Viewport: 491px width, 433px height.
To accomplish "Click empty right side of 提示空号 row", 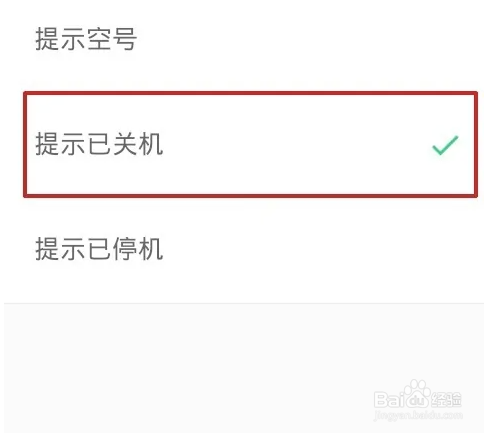I will 310,39.
